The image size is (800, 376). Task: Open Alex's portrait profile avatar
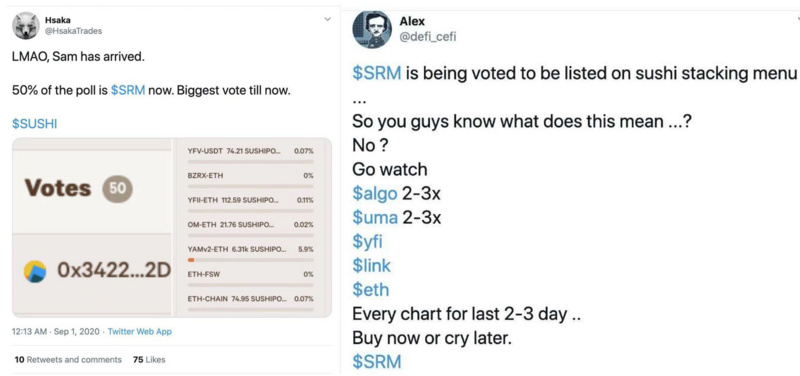tap(372, 29)
